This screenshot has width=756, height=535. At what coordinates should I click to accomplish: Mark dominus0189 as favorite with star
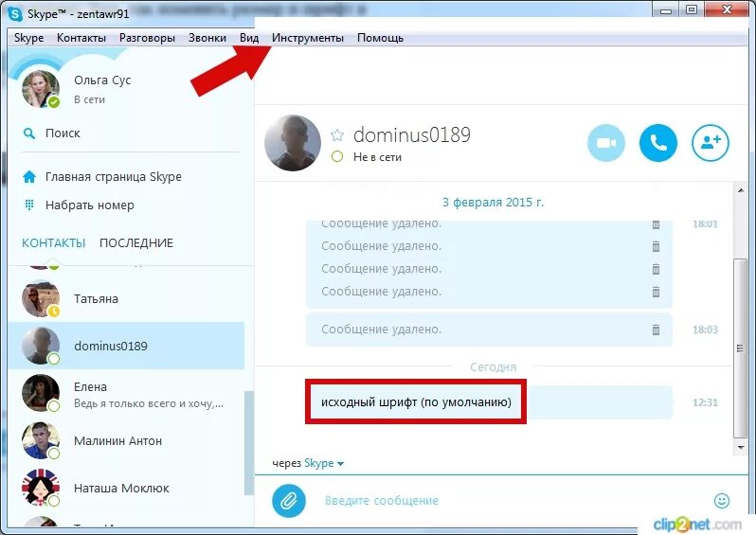point(337,135)
